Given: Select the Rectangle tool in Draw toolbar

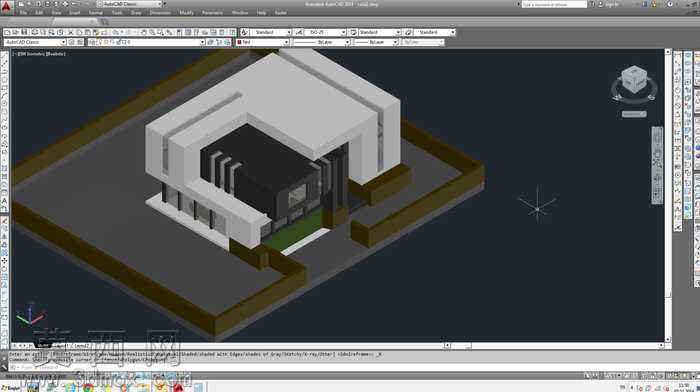Looking at the screenshot, I should [4, 87].
